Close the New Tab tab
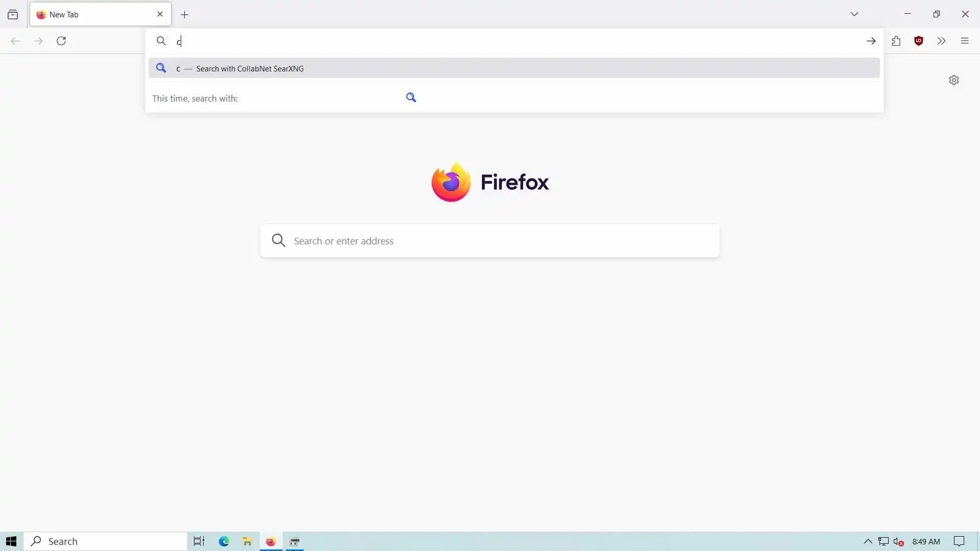The image size is (980, 551). (160, 14)
